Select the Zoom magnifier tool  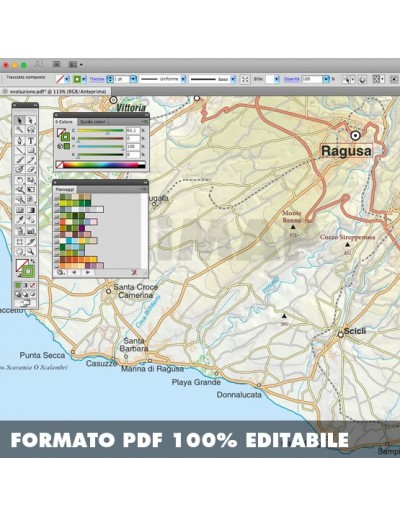[x=31, y=251]
